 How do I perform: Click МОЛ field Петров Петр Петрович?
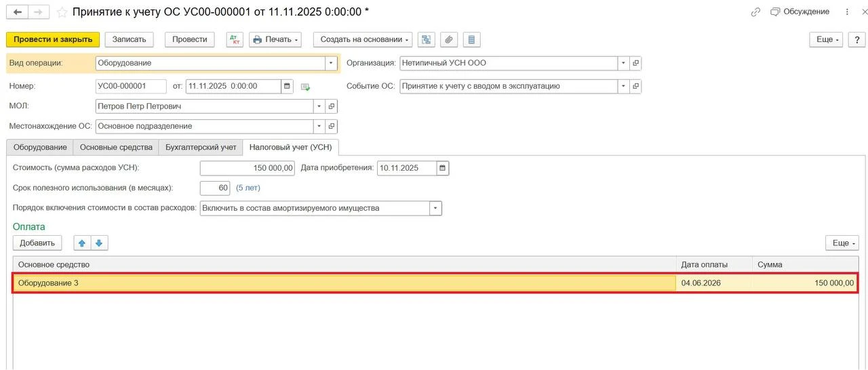coord(205,106)
